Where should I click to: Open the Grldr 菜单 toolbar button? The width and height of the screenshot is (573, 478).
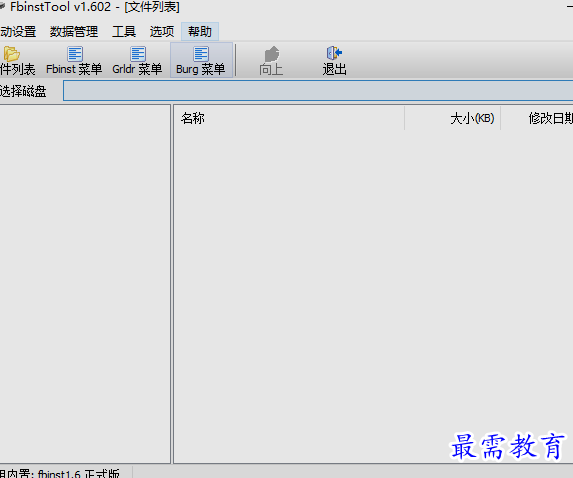[x=137, y=60]
